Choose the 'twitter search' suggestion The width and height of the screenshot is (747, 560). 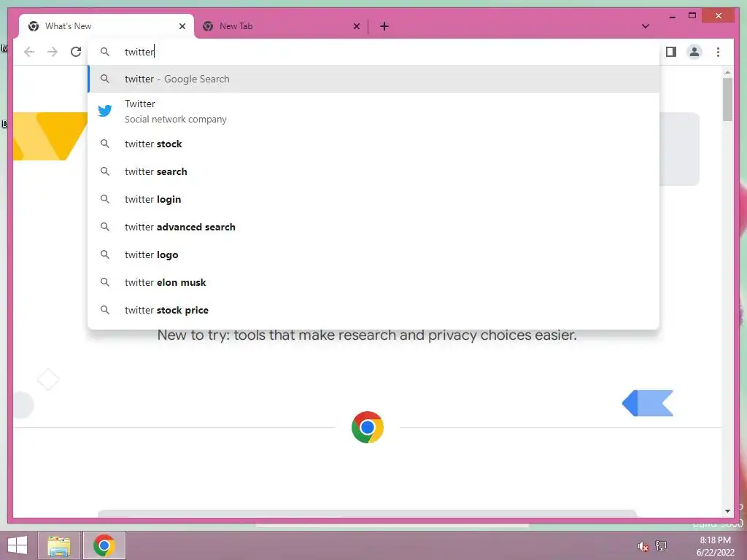point(373,171)
